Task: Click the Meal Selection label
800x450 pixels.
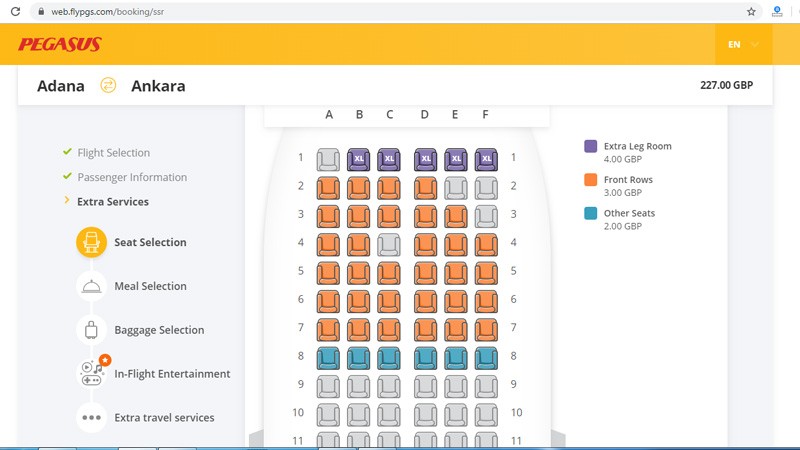Action: tap(150, 286)
